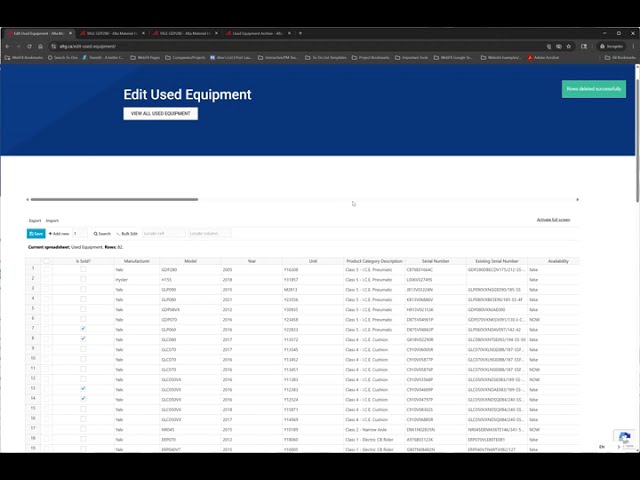640x480 pixels.
Task: Switch to the Used Equipment Archive tab
Action: (x=257, y=33)
